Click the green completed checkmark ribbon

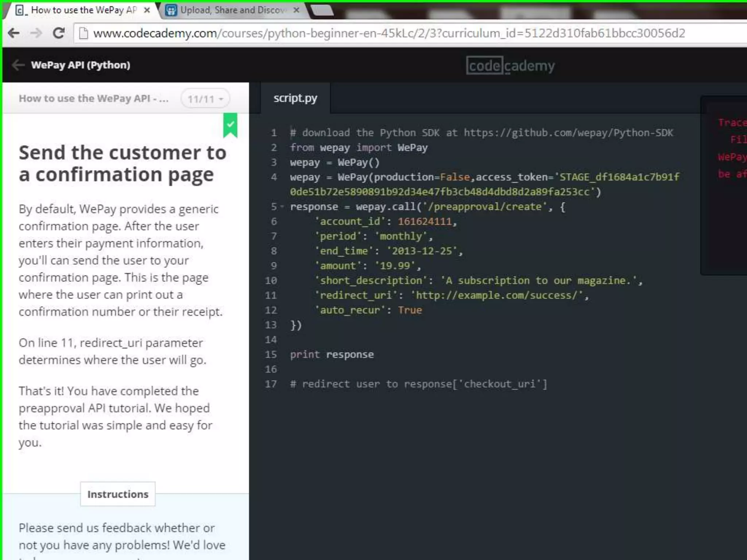pos(230,125)
